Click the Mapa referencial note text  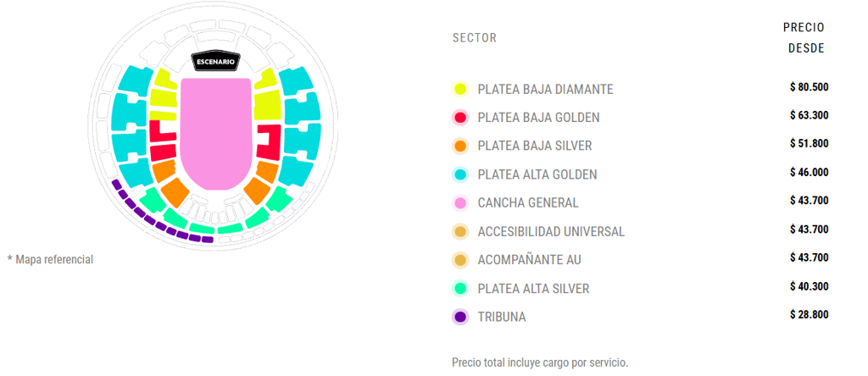pyautogui.click(x=51, y=259)
